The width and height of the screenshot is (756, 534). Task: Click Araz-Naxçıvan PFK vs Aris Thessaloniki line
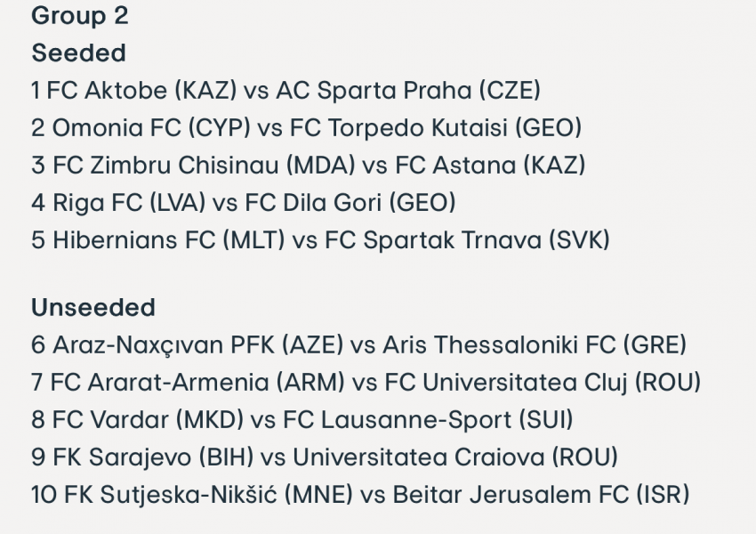(358, 345)
